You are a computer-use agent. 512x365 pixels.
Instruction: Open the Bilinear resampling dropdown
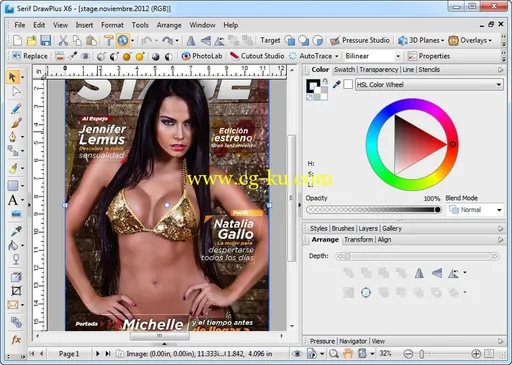pyautogui.click(x=372, y=56)
